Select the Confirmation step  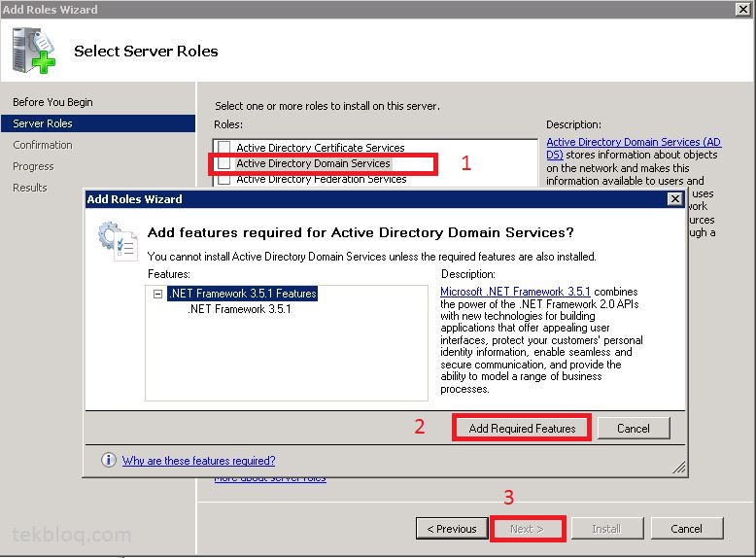tap(43, 145)
